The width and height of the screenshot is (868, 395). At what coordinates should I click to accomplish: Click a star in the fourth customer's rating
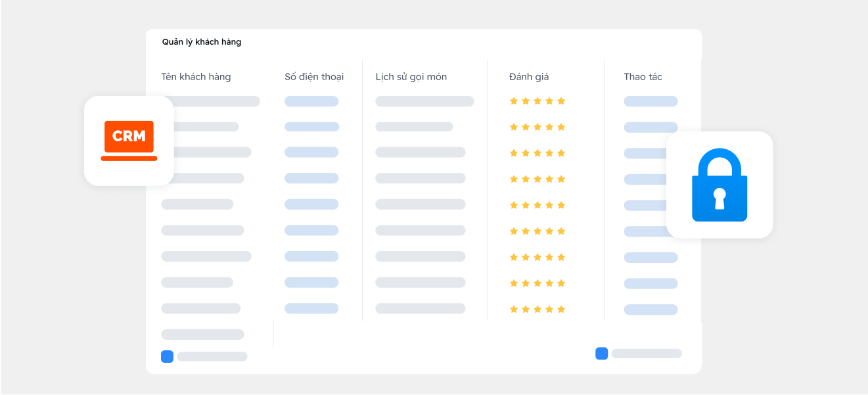[x=537, y=179]
